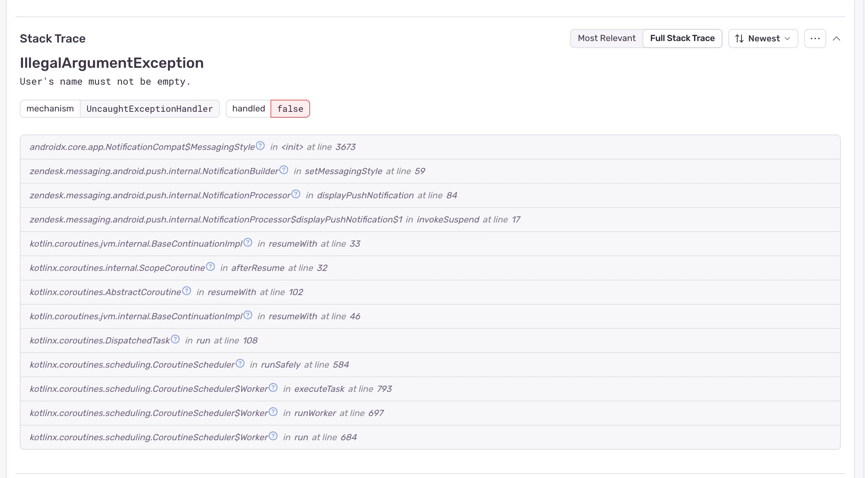Click question icon next to DispatchedTask frame

[175, 339]
